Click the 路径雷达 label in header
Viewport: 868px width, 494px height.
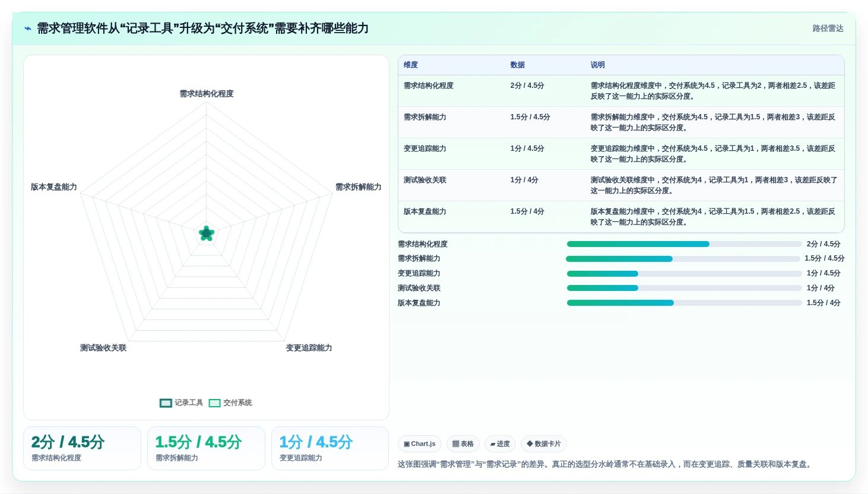(x=828, y=28)
